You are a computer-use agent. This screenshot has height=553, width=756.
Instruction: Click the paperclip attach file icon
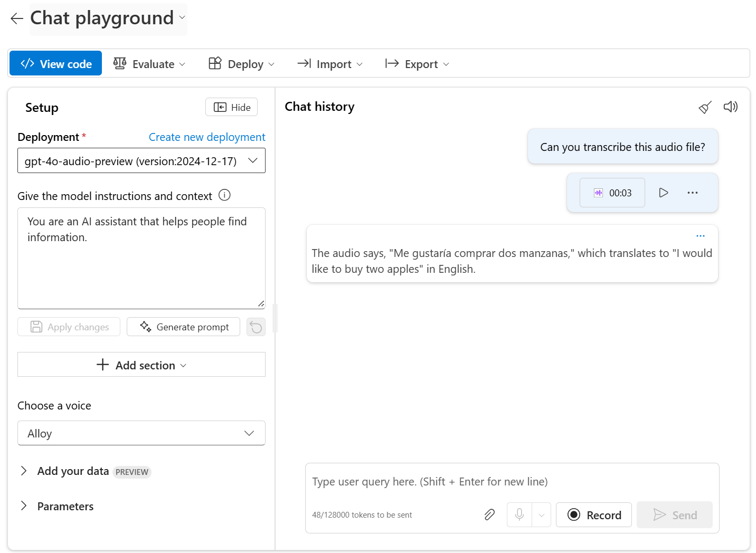click(x=489, y=514)
